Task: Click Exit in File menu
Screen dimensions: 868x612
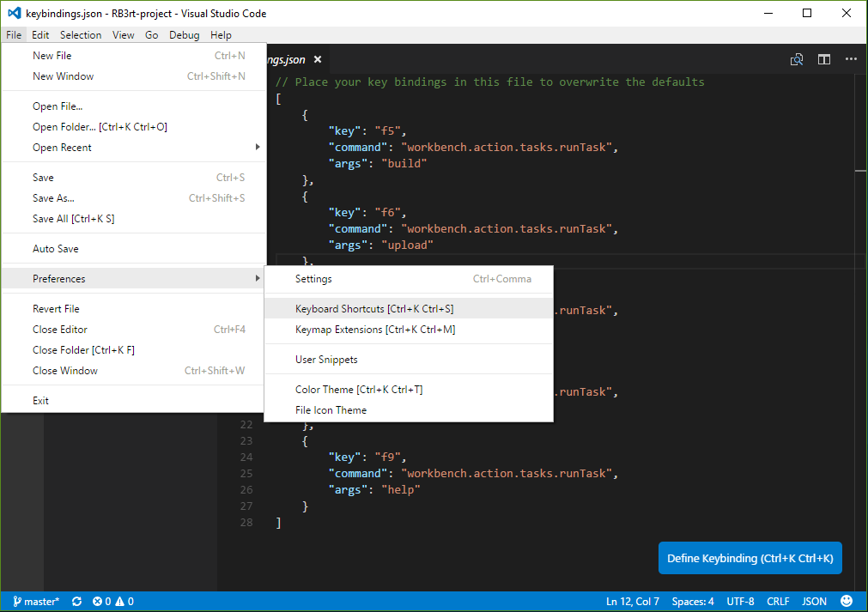Action: click(x=133, y=400)
